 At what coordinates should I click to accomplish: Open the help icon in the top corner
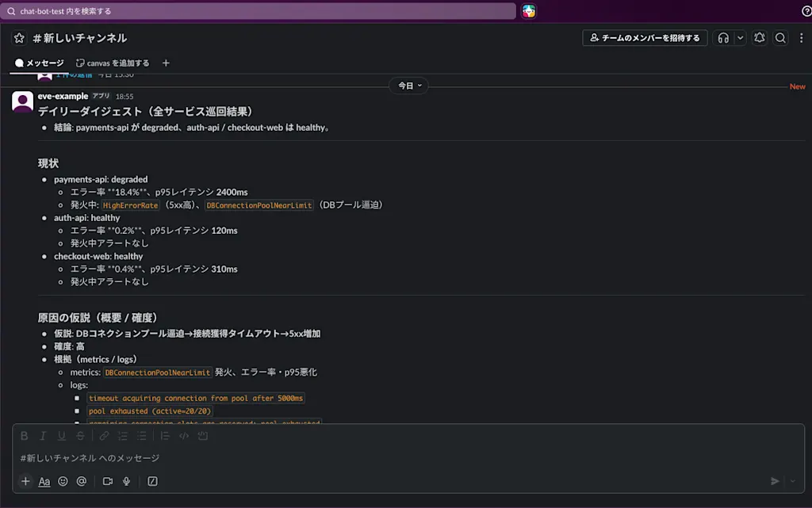[x=806, y=11]
